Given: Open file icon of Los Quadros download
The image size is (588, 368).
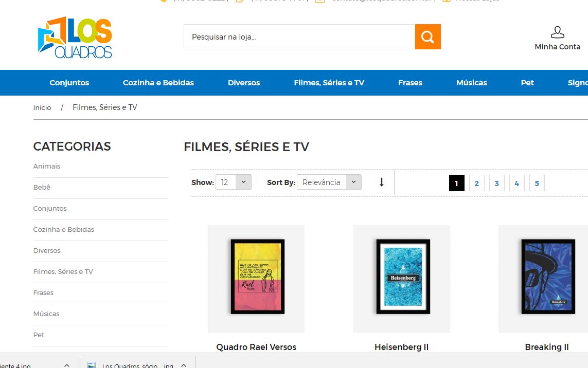Looking at the screenshot, I should (92, 365).
